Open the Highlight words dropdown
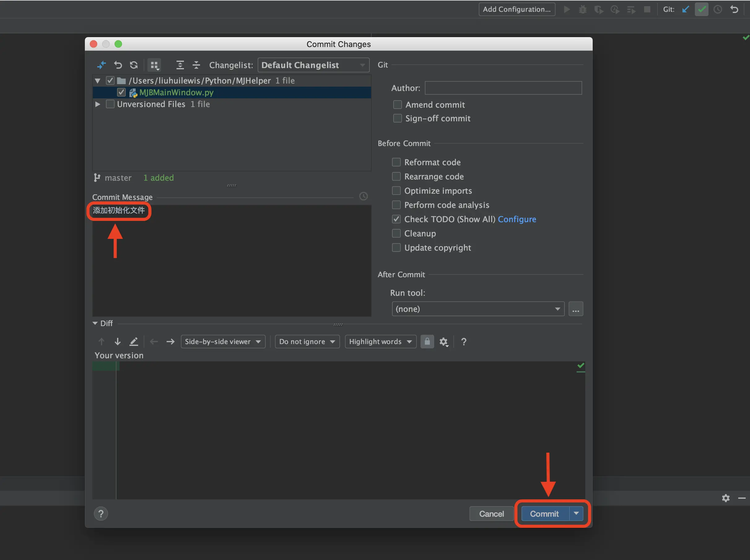The image size is (750, 560). [x=380, y=342]
